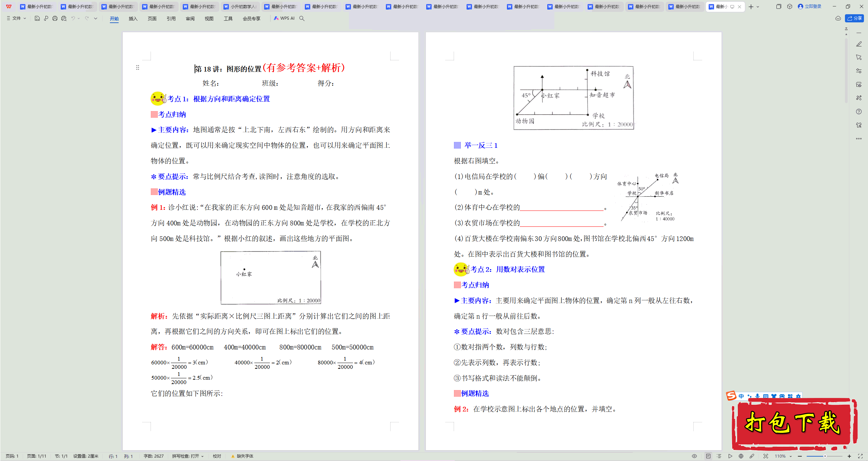This screenshot has width=868, height=461.
Task: Select the pen edit tool in sidebar
Action: 859,44
